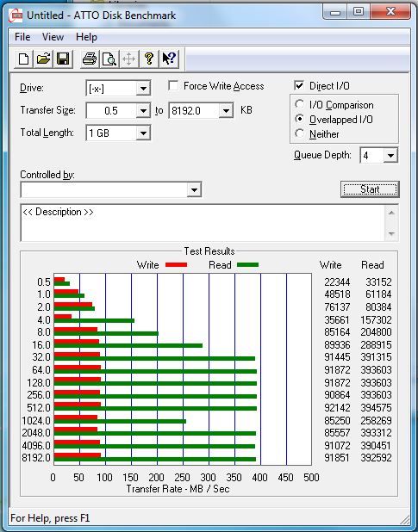Close the ATTO Disk Benchmark window

pos(390,13)
